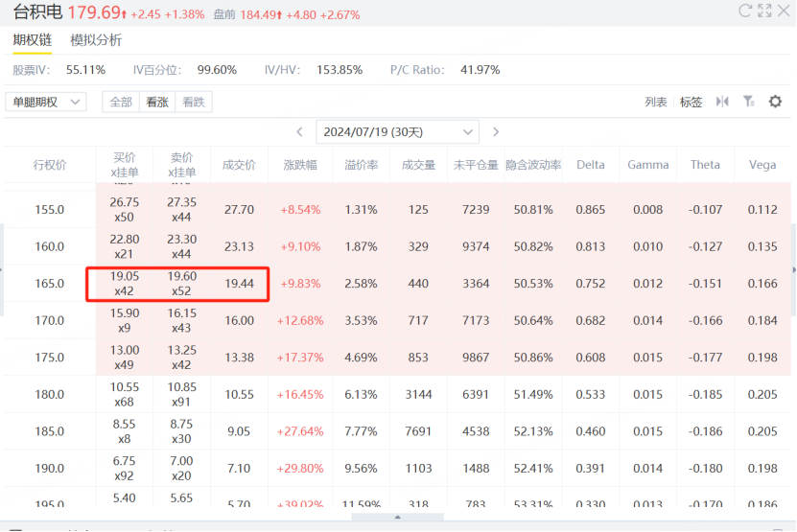Select the 180.0 strike price row
Image resolution: width=797 pixels, height=532 pixels.
coord(397,395)
